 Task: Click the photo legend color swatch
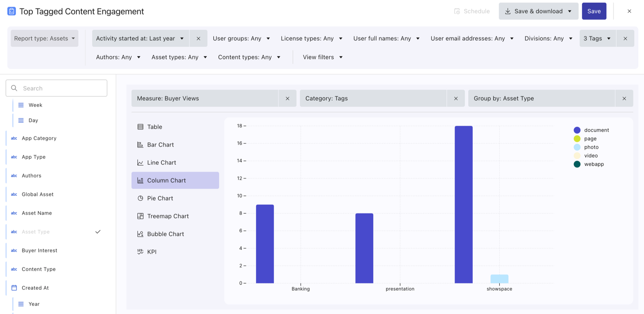coord(577,147)
